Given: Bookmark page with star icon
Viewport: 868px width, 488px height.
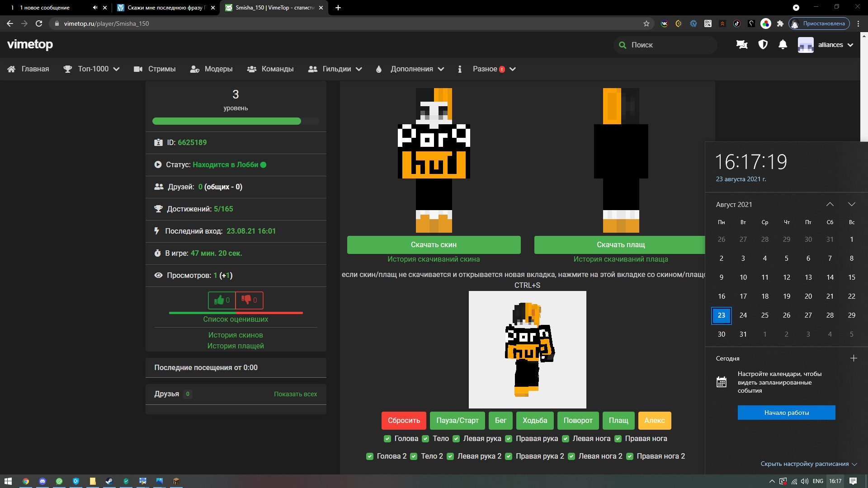Looking at the screenshot, I should click(x=646, y=23).
